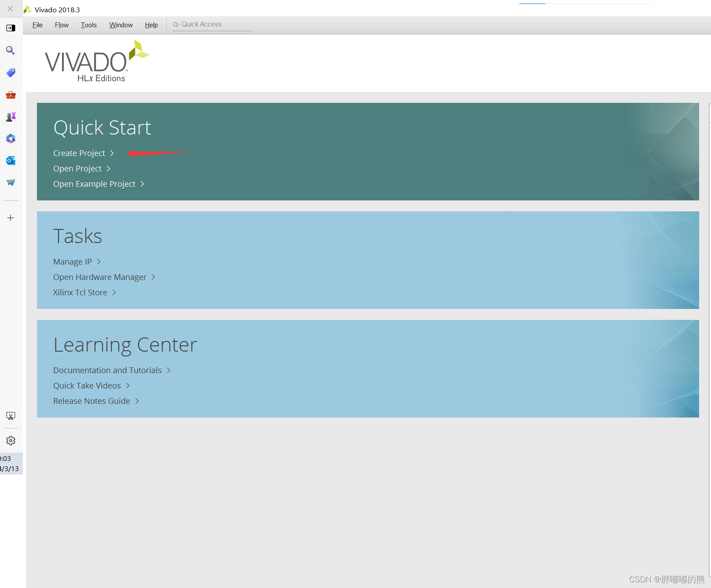Click chevron next to Release Notes Guide
Image resolution: width=711 pixels, height=588 pixels.
(x=137, y=401)
